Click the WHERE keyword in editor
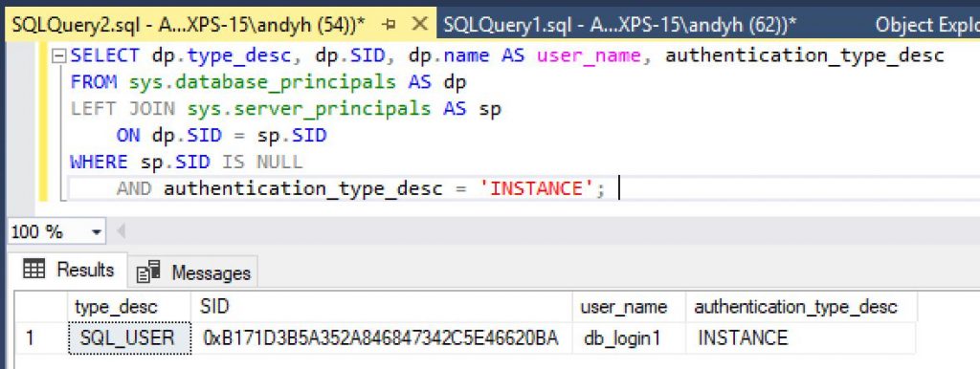The image size is (980, 369). point(99,163)
